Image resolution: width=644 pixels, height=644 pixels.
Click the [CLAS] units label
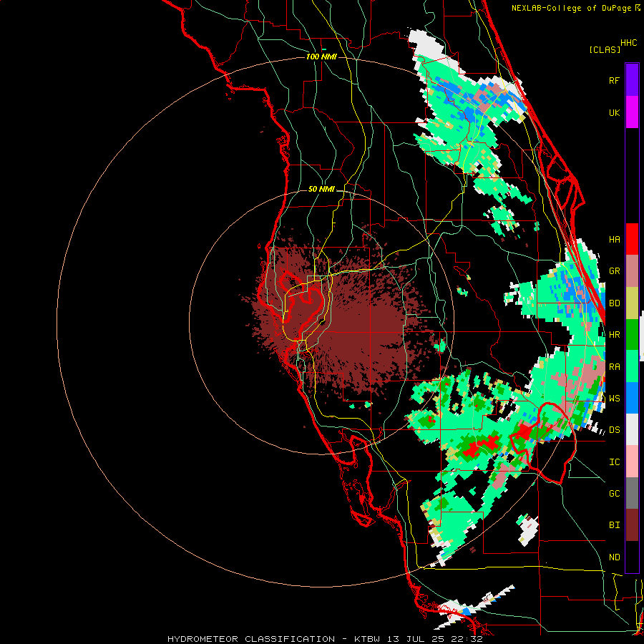(605, 49)
